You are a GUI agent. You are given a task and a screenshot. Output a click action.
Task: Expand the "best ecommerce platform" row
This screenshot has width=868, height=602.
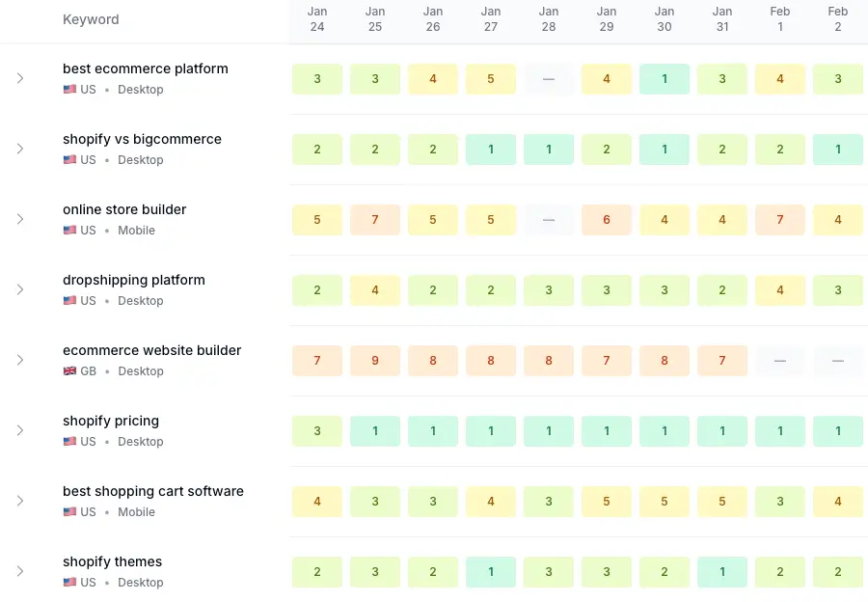coord(21,79)
